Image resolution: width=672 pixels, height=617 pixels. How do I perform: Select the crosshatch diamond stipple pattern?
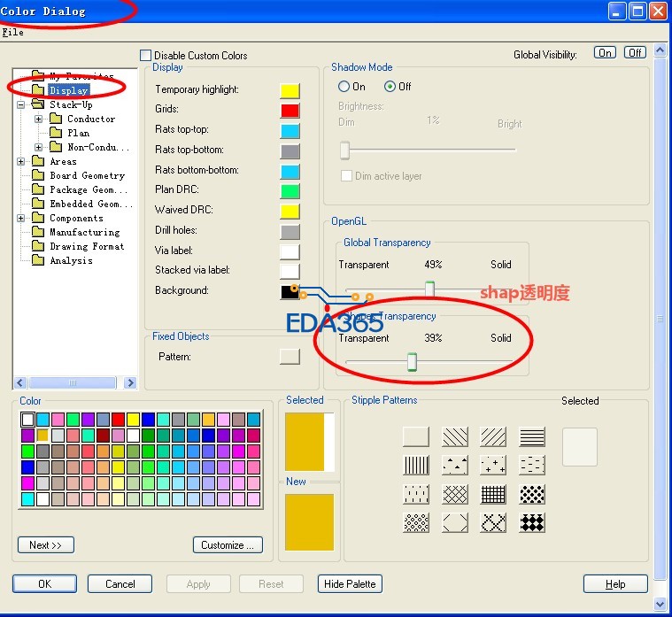(x=455, y=494)
